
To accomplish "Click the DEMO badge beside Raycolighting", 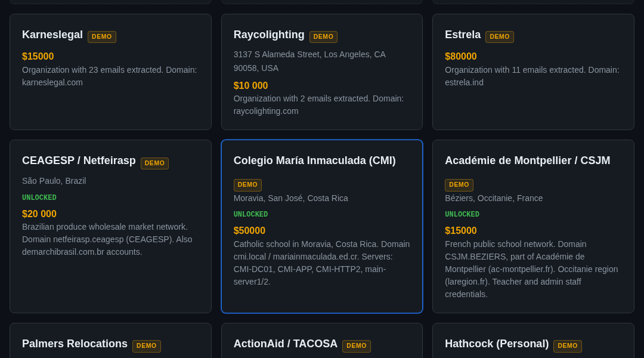I will (323, 36).
